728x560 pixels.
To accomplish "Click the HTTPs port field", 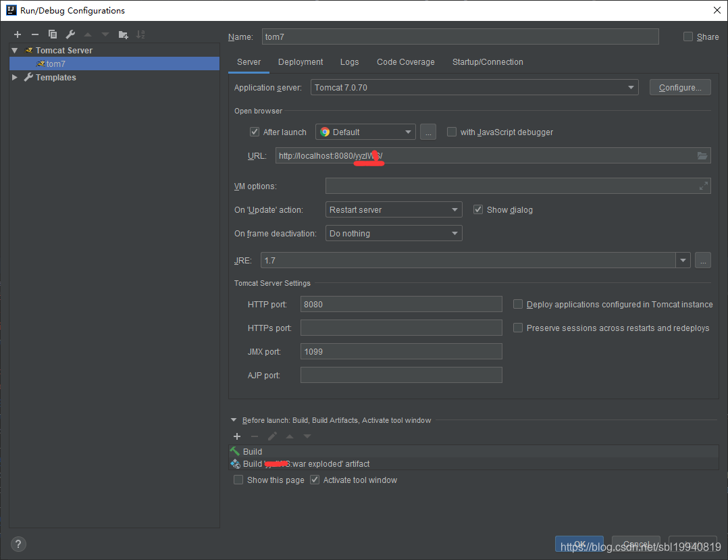I will [x=401, y=328].
